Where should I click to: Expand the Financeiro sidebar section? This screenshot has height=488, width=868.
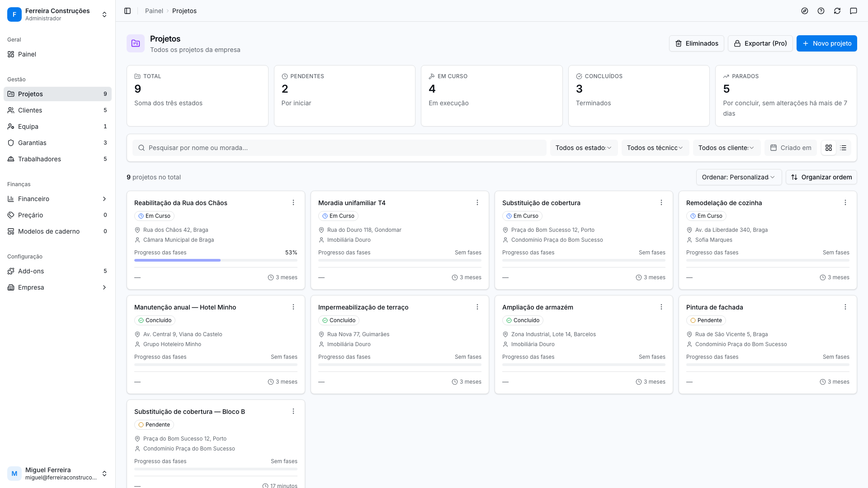pyautogui.click(x=58, y=199)
